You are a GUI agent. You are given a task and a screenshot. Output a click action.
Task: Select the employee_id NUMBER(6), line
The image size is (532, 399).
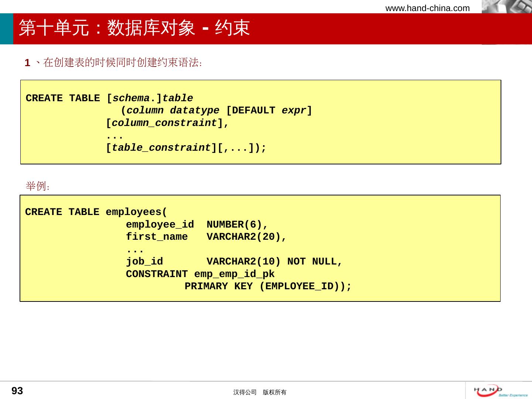[197, 225]
